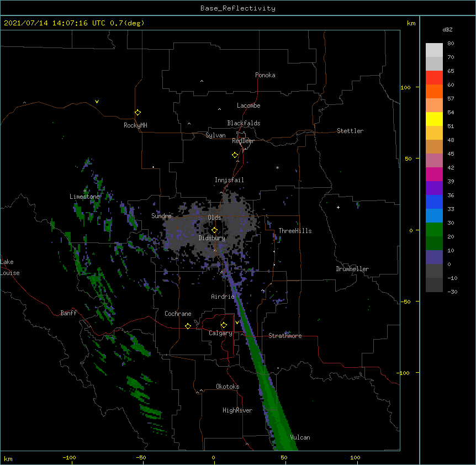476x465 pixels.
Task: Select the HighRiver label
Action: [x=237, y=410]
